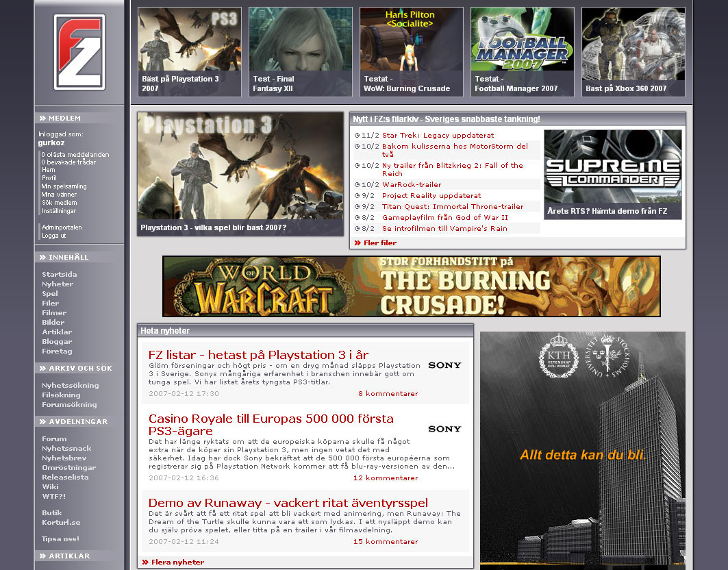Open Filsökning
The height and width of the screenshot is (570, 728).
tap(61, 395)
